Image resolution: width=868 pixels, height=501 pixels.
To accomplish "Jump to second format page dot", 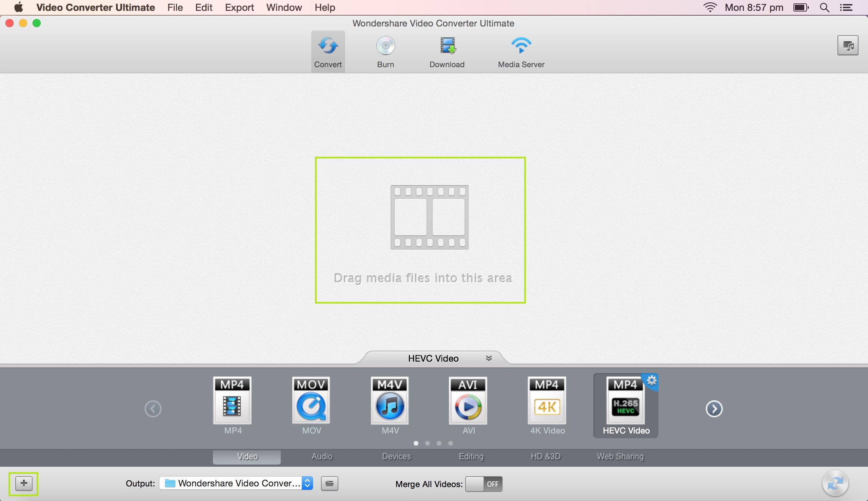I will tap(428, 443).
